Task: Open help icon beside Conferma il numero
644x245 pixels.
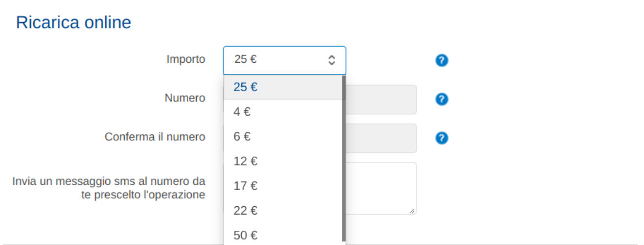Action: (x=441, y=138)
